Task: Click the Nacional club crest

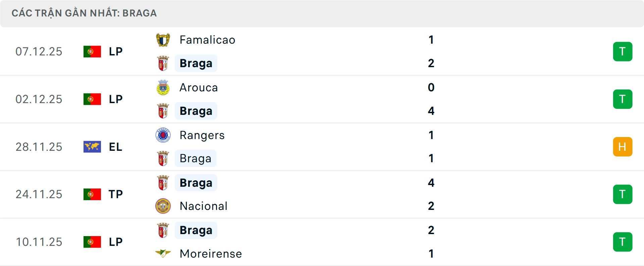Action: tap(163, 206)
